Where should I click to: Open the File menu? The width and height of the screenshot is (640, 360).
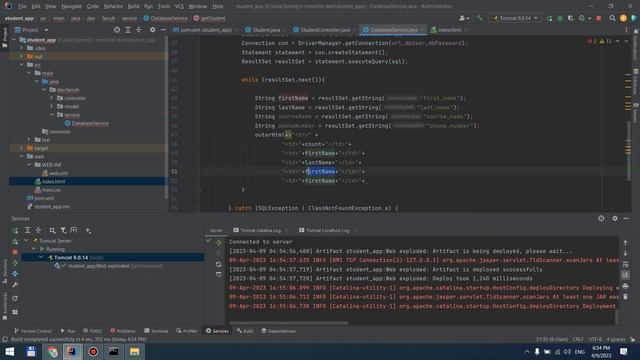(x=22, y=6)
